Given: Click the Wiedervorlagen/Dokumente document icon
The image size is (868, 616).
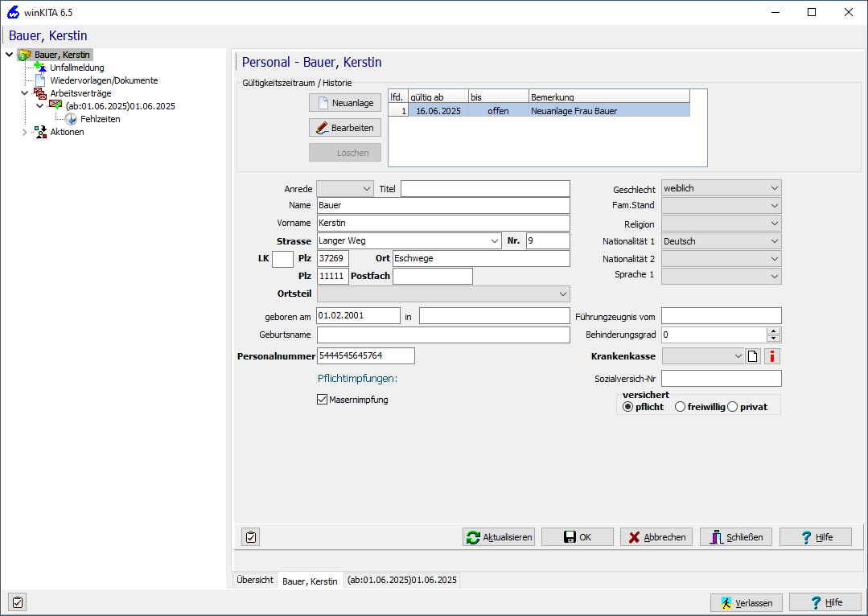Looking at the screenshot, I should pyautogui.click(x=40, y=80).
